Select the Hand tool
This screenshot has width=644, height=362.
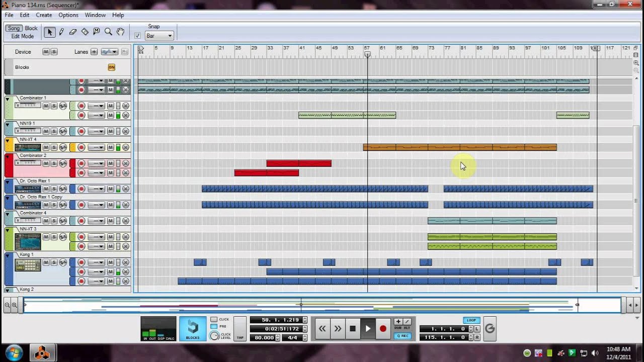click(120, 32)
